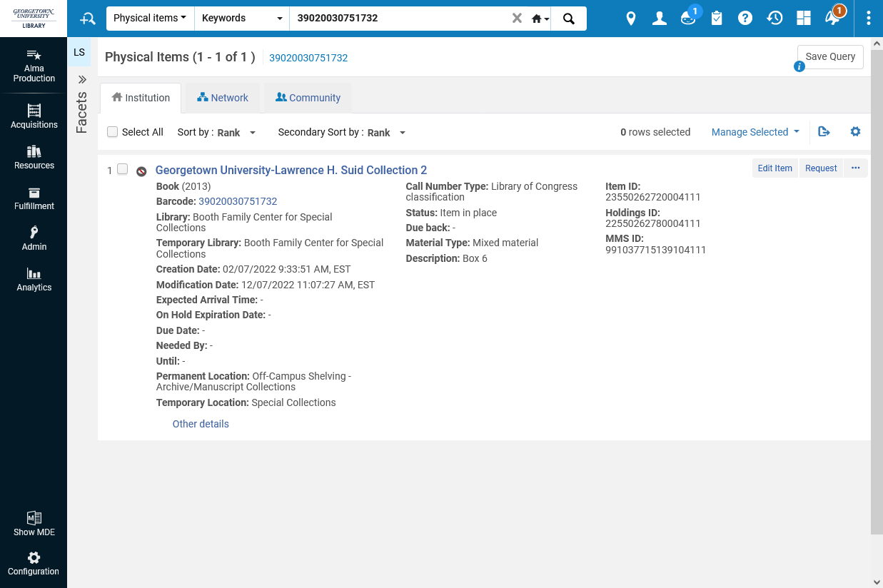Screen dimensions: 883x588
Task: Open the Manage Selected dropdown
Action: pyautogui.click(x=755, y=132)
